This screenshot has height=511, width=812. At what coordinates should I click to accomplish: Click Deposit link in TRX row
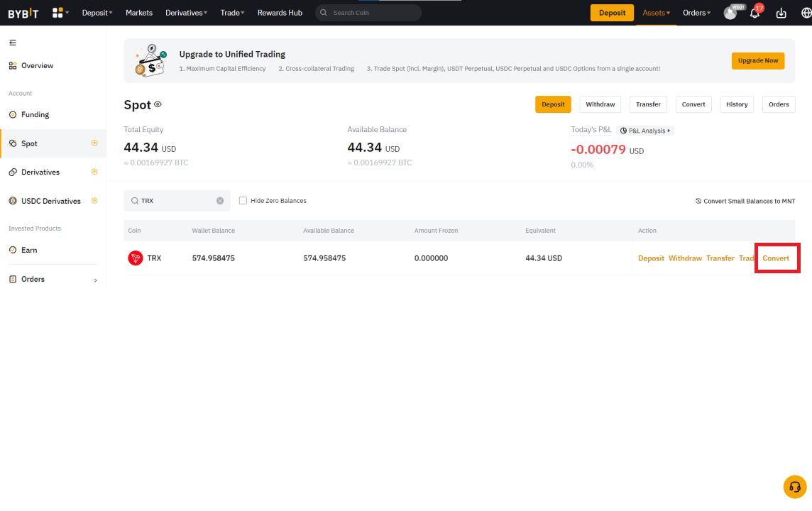pyautogui.click(x=651, y=258)
